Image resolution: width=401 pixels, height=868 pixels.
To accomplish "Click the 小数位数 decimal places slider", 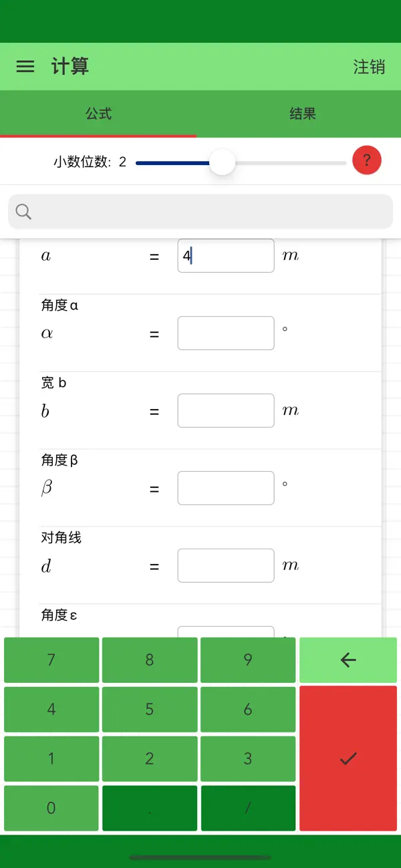I will click(222, 162).
